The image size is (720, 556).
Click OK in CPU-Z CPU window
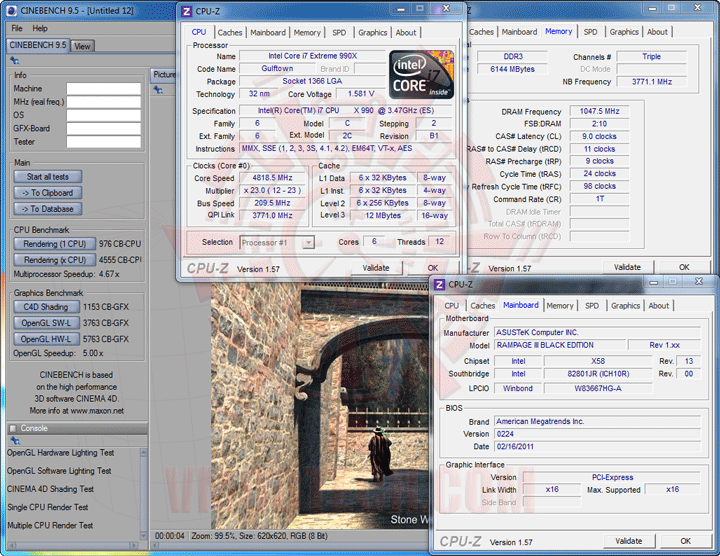click(x=433, y=268)
